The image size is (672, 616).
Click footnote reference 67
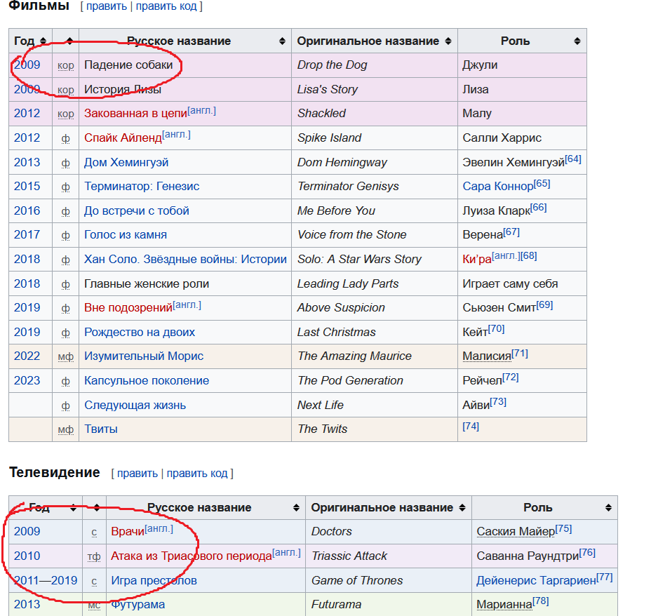(511, 232)
